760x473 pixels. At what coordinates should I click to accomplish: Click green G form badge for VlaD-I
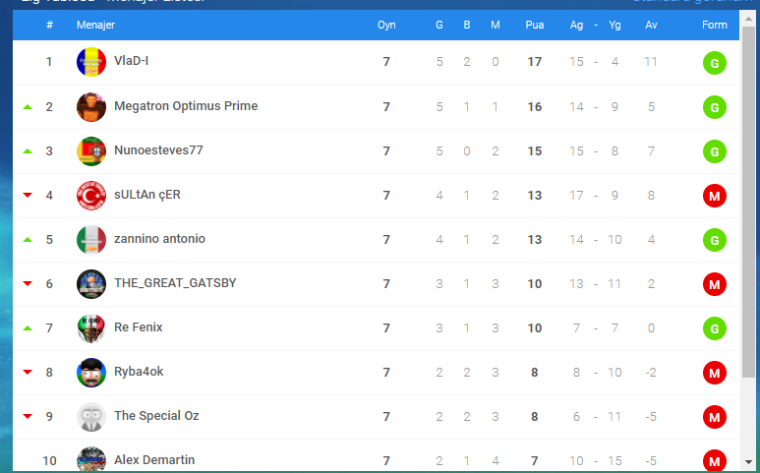[x=714, y=63]
